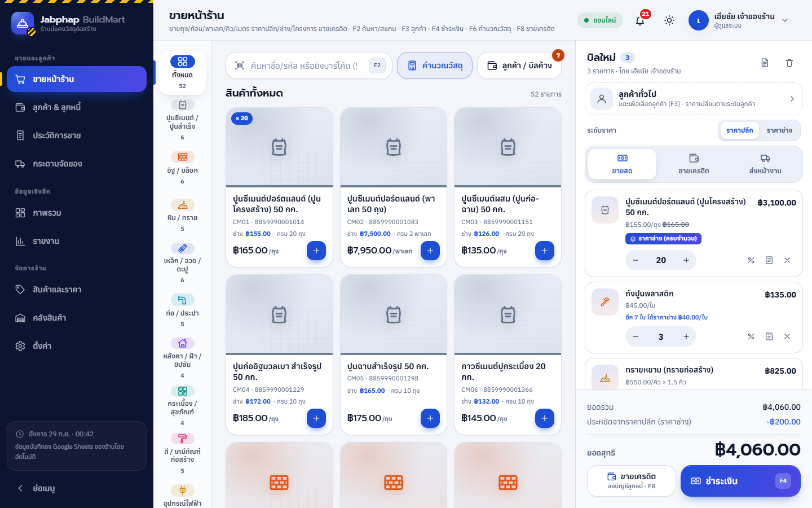Click the product search input field
This screenshot has width=812, height=508.
point(309,65)
